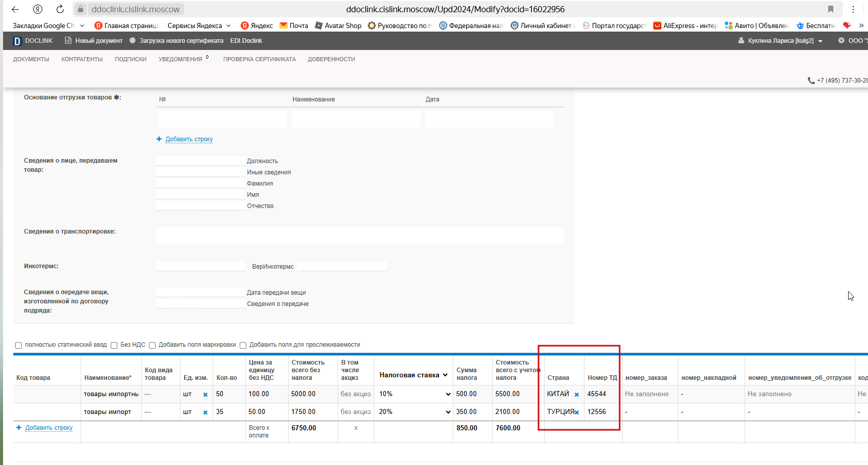Bookmark this page with bookmark icon

pos(831,9)
